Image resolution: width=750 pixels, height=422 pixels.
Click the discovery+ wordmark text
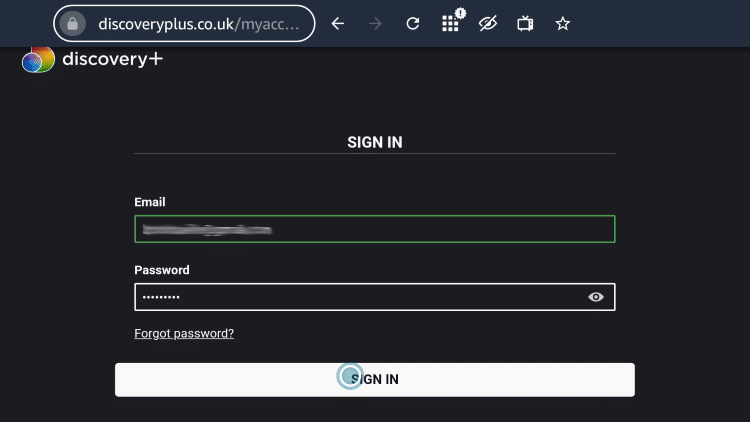[113, 59]
